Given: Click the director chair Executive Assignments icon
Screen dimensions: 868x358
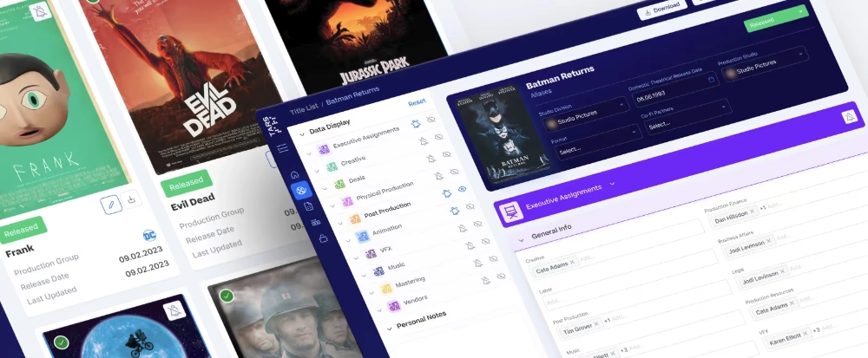Looking at the screenshot, I should pos(511,212).
